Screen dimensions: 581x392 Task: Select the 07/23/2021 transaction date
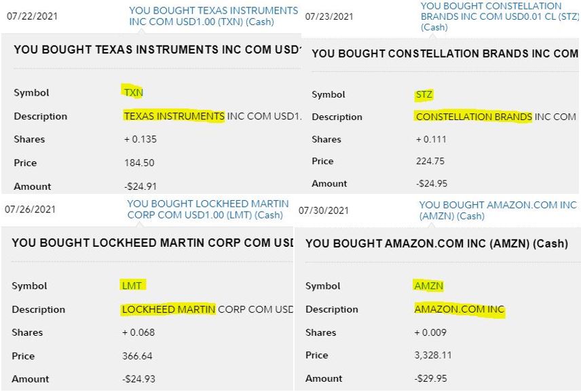click(x=329, y=17)
